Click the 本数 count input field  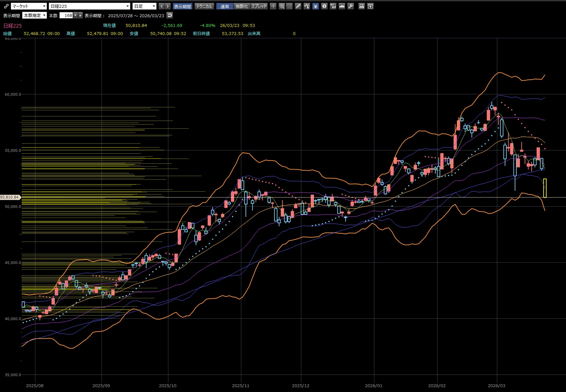(66, 15)
